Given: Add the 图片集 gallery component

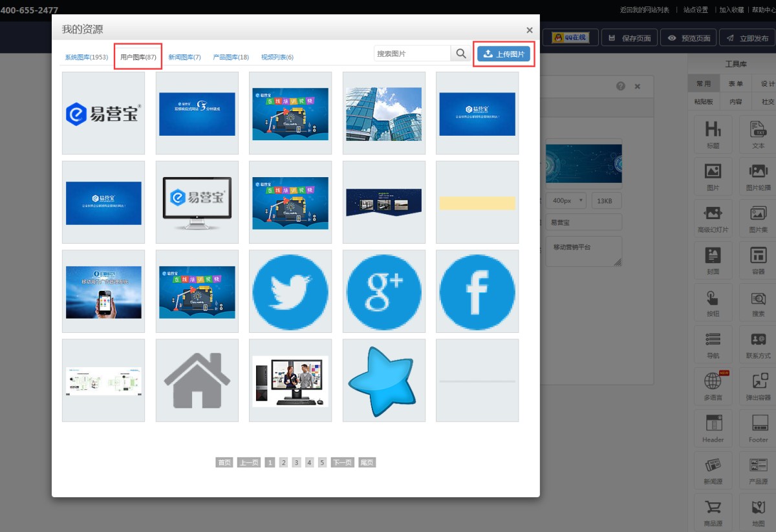Looking at the screenshot, I should pyautogui.click(x=758, y=218).
